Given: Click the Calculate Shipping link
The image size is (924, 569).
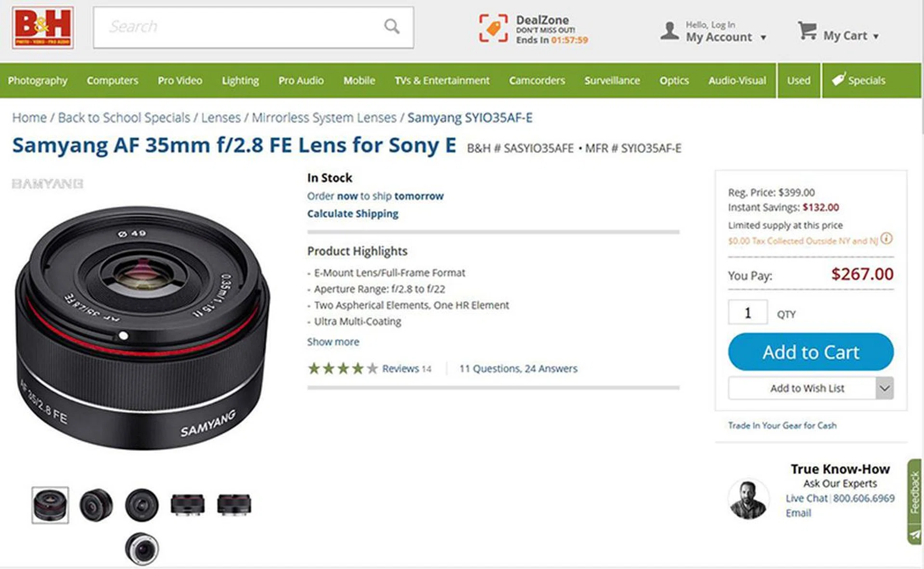Looking at the screenshot, I should click(x=353, y=214).
